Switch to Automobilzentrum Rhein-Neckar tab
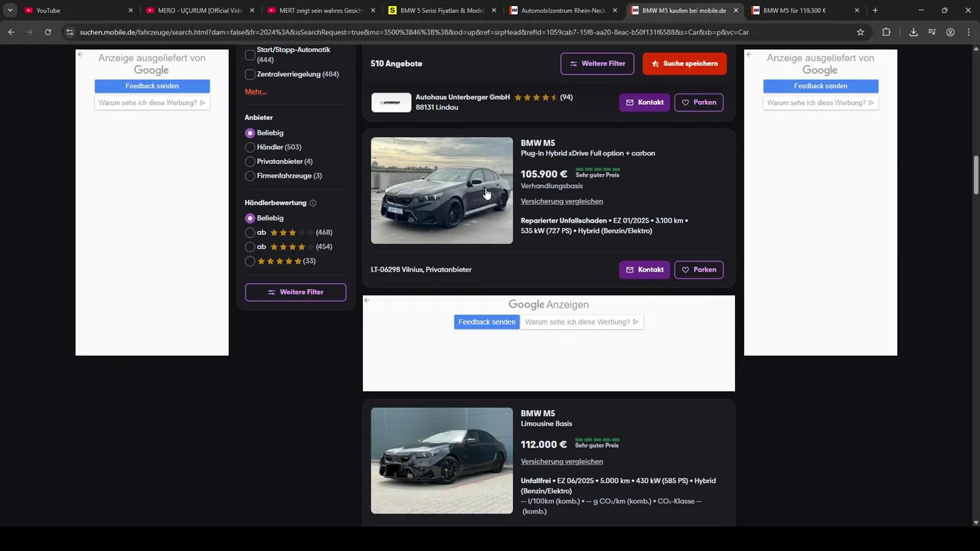Screen dimensions: 980x551 (563, 11)
